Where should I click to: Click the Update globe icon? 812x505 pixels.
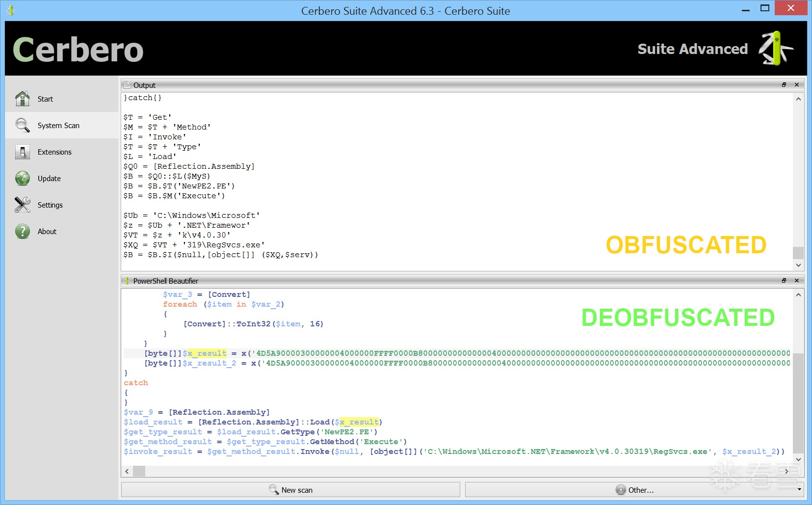coord(23,178)
